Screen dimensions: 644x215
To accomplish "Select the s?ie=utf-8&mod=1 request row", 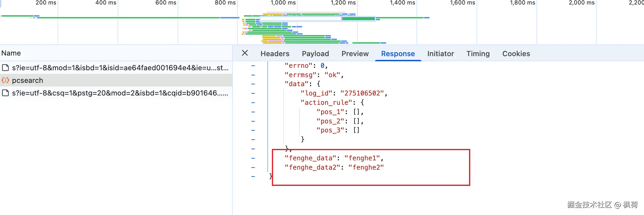I will (x=116, y=68).
